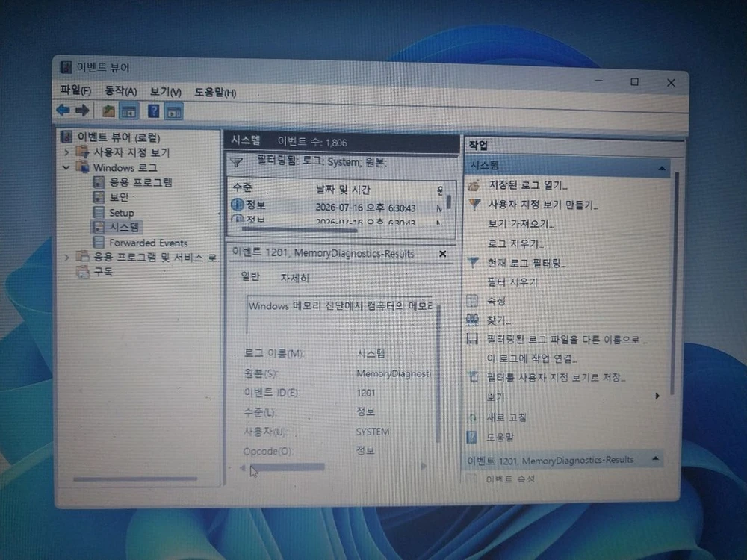Viewport: 747px width, 560px height.
Task: Click the 수준 column header
Action: click(x=243, y=187)
